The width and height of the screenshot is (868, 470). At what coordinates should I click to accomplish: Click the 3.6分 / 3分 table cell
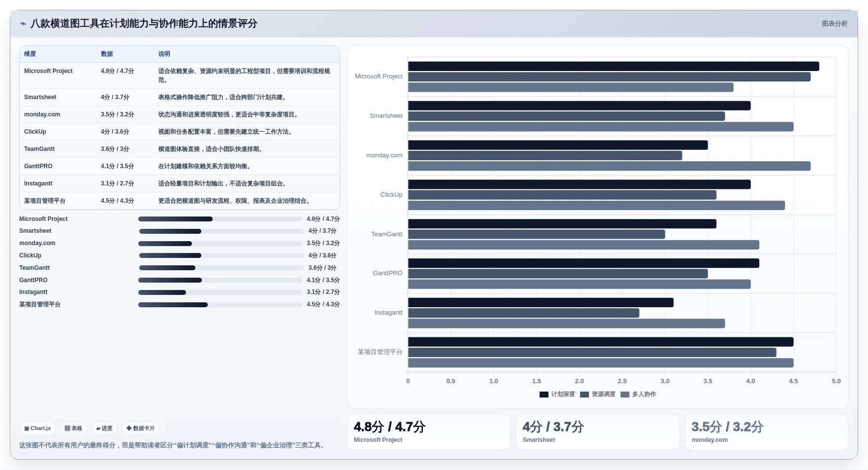point(115,149)
